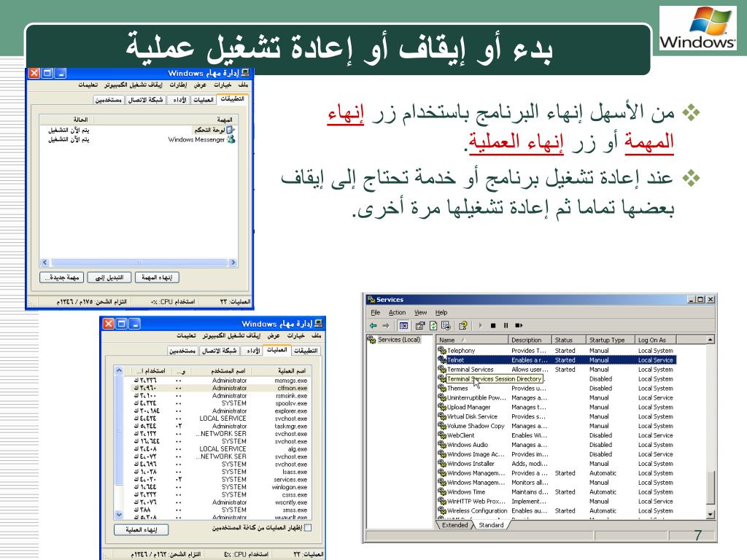The image size is (747, 560).
Task: Select the Terminal Services row
Action: (x=557, y=370)
